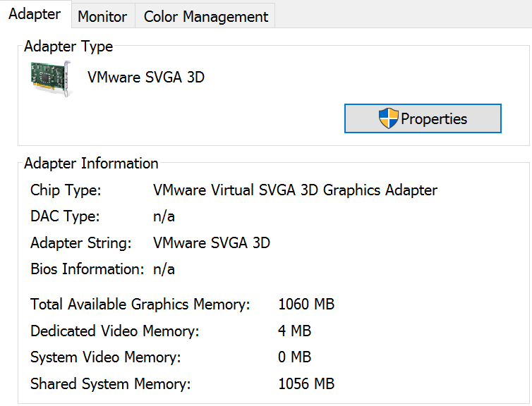Screen dimensions: 532x406
Task: Click VMware Virtual SVGA 3D Graphics Adapter text
Action: point(295,190)
